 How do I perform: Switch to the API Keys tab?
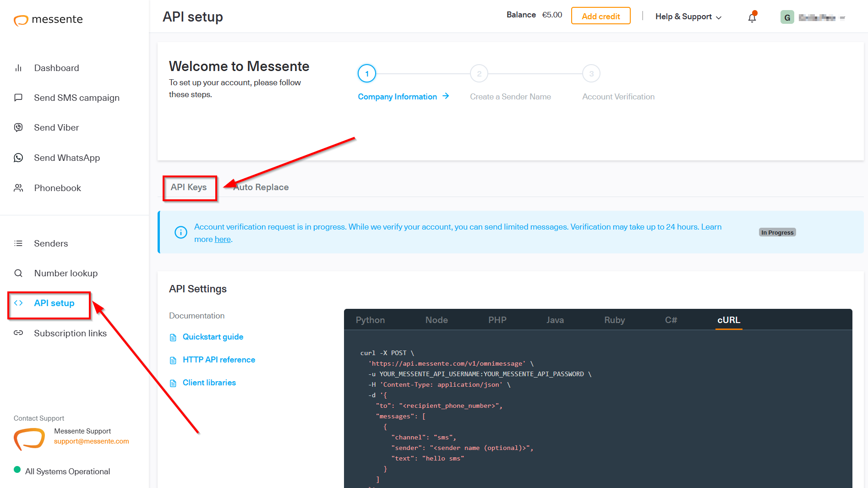189,187
